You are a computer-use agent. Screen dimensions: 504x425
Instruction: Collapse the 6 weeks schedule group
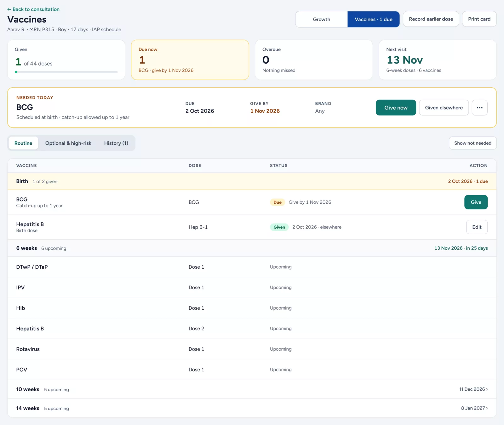point(252,248)
